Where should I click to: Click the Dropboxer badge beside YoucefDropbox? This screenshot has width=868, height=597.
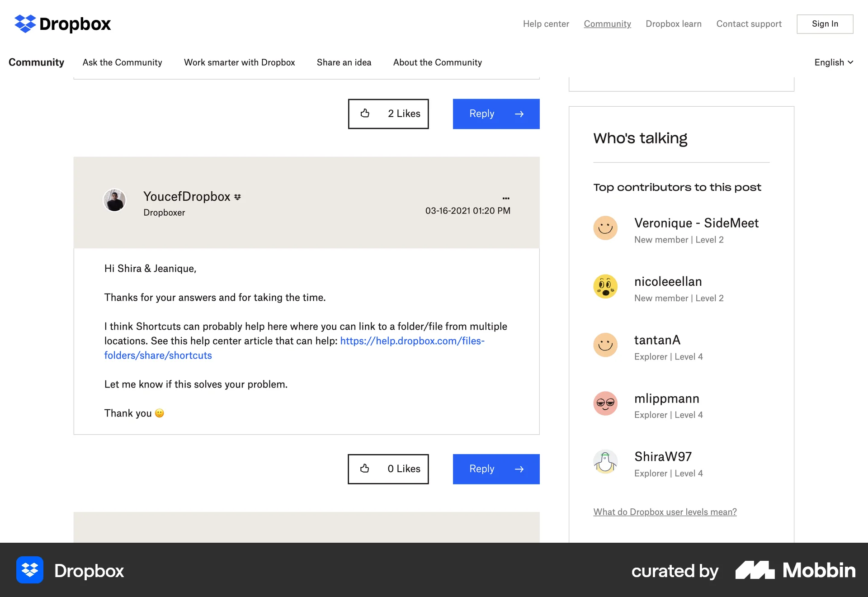point(237,196)
